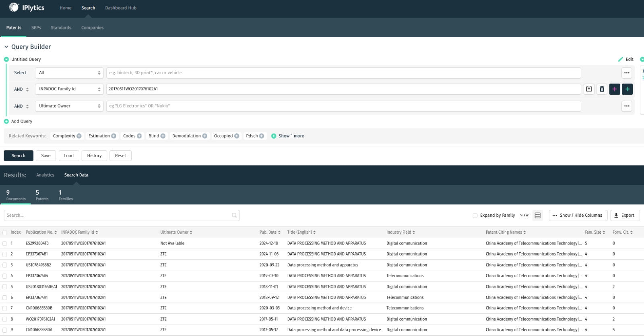Click the Add Query plus icon

(6, 121)
